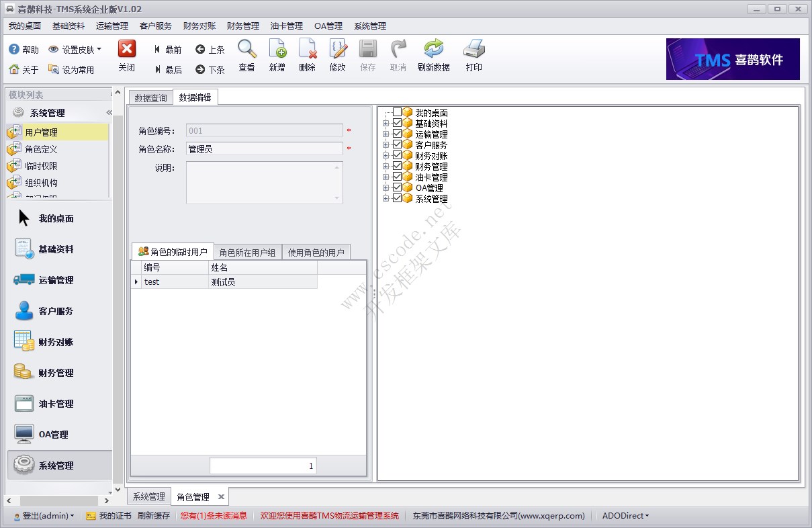Screen dimensions: 812x528
Task: Select 角色定义 in the module list
Action: (57, 149)
